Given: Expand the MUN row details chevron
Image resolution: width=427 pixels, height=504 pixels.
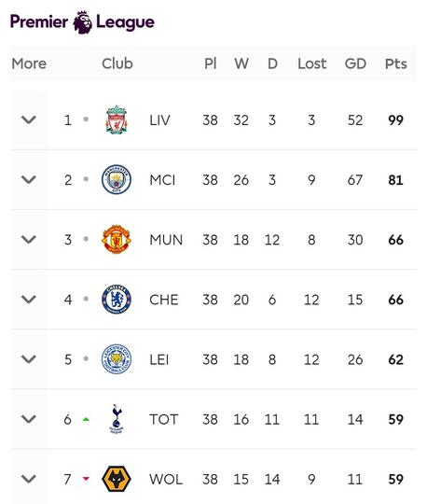Looking at the screenshot, I should coord(29,239).
